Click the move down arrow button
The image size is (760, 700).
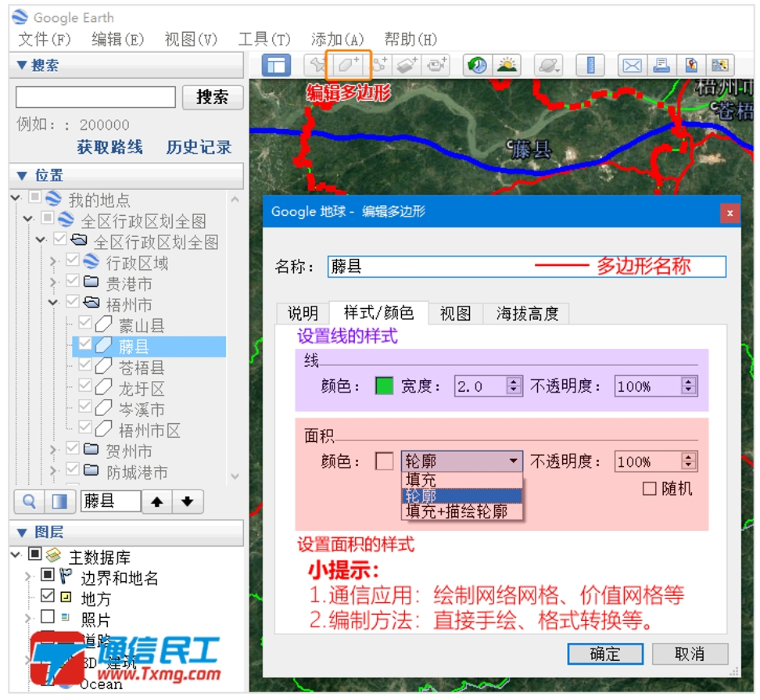pyautogui.click(x=188, y=501)
